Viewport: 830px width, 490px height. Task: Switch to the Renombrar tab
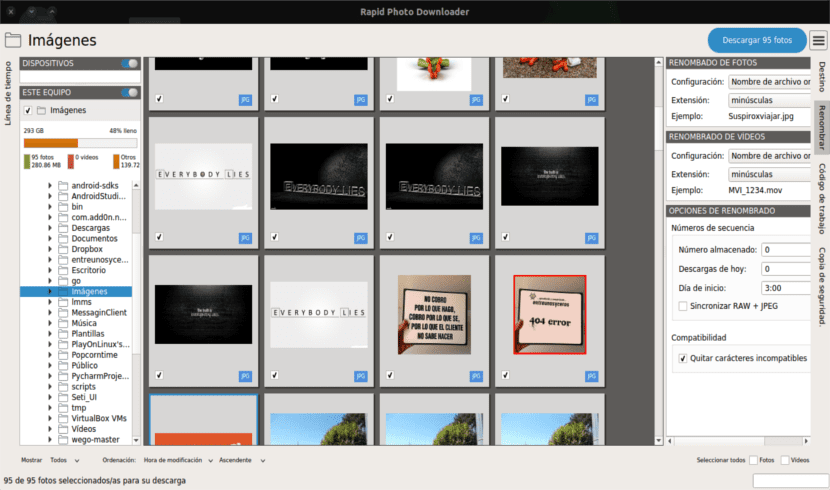point(822,127)
